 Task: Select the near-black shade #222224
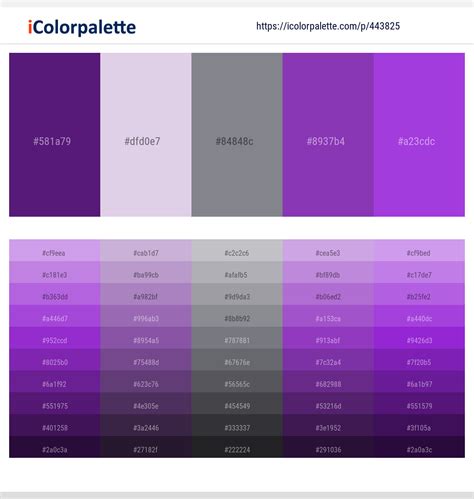click(237, 447)
